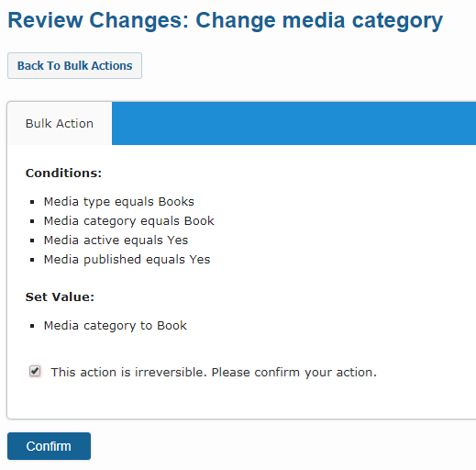Click the 'Set Value:' heading
This screenshot has width=476, height=470.
[60, 297]
